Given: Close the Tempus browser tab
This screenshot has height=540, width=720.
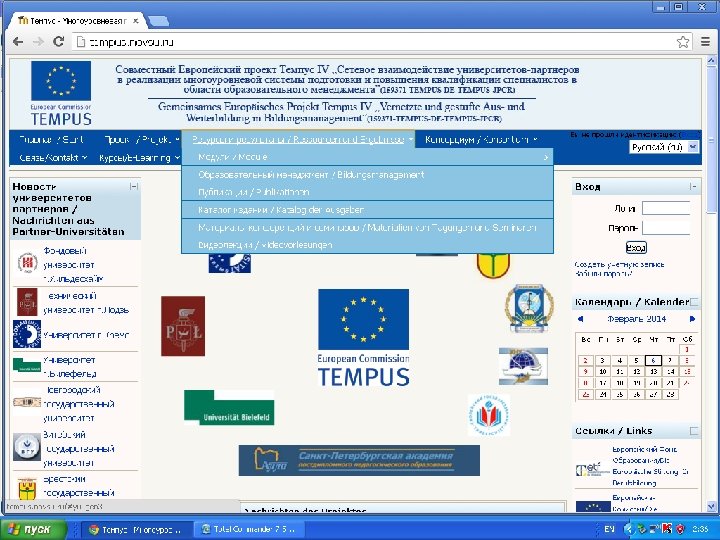Looking at the screenshot, I should click(x=136, y=21).
